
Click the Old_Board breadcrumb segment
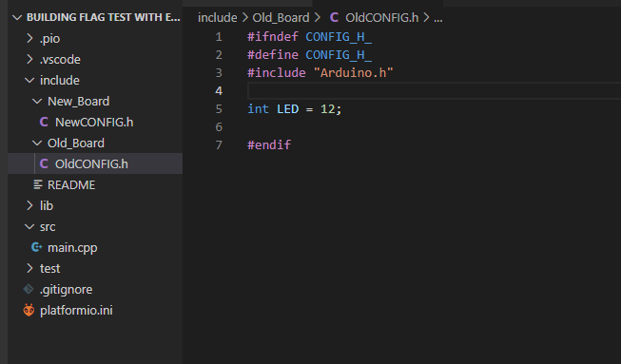tap(281, 18)
